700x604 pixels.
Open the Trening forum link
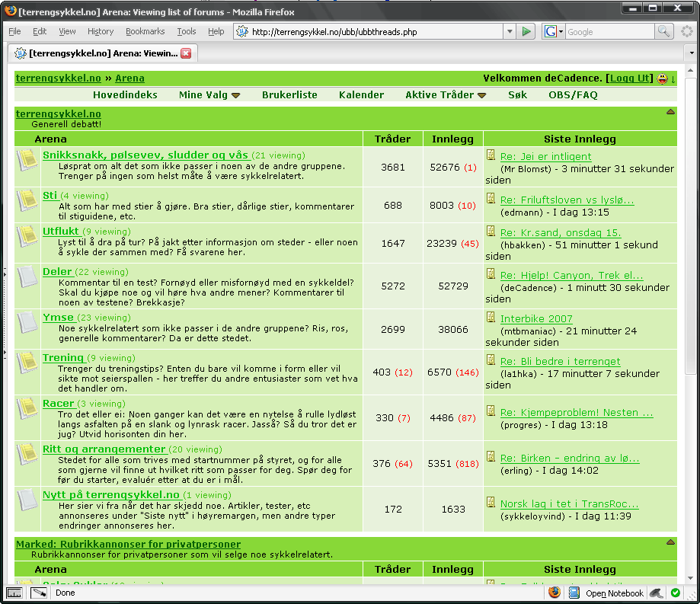[x=63, y=357]
